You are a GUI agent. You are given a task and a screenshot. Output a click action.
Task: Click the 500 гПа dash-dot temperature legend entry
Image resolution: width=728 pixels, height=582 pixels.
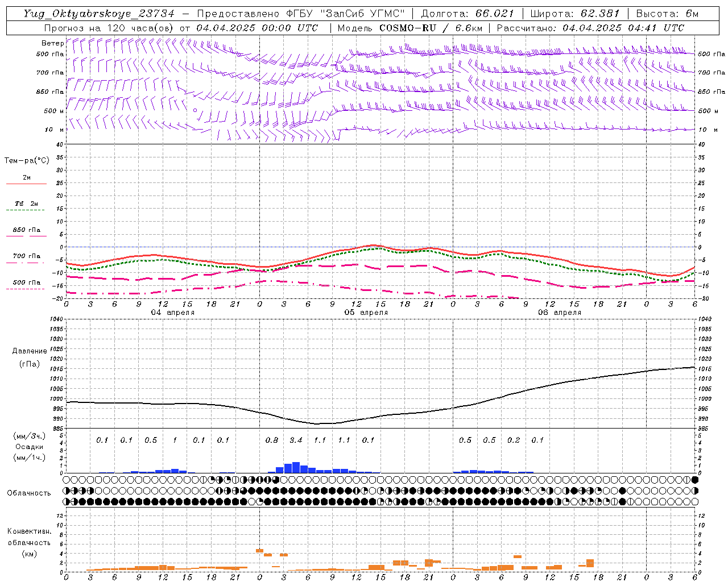[26, 285]
